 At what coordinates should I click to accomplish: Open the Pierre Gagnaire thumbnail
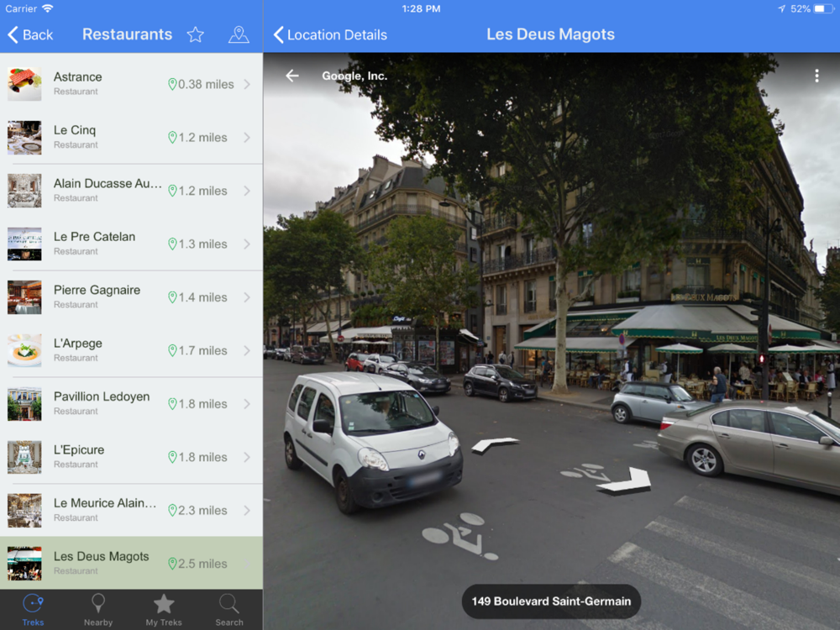(x=24, y=297)
